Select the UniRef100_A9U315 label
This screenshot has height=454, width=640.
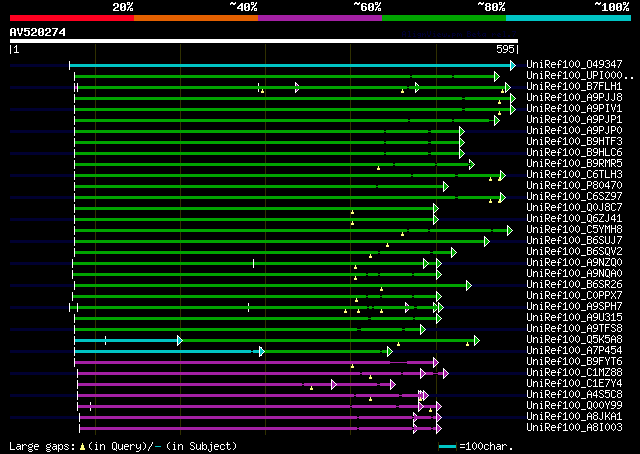[x=574, y=318]
